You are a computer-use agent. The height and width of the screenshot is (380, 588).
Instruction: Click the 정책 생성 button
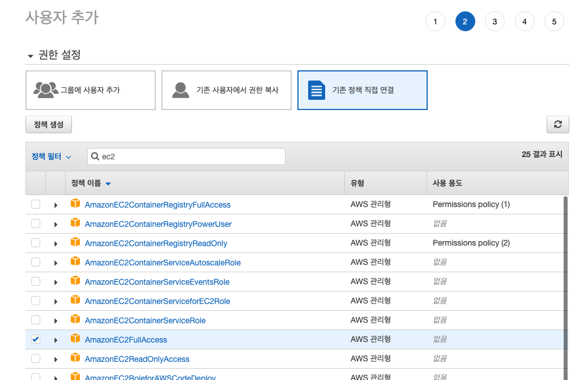click(x=48, y=124)
